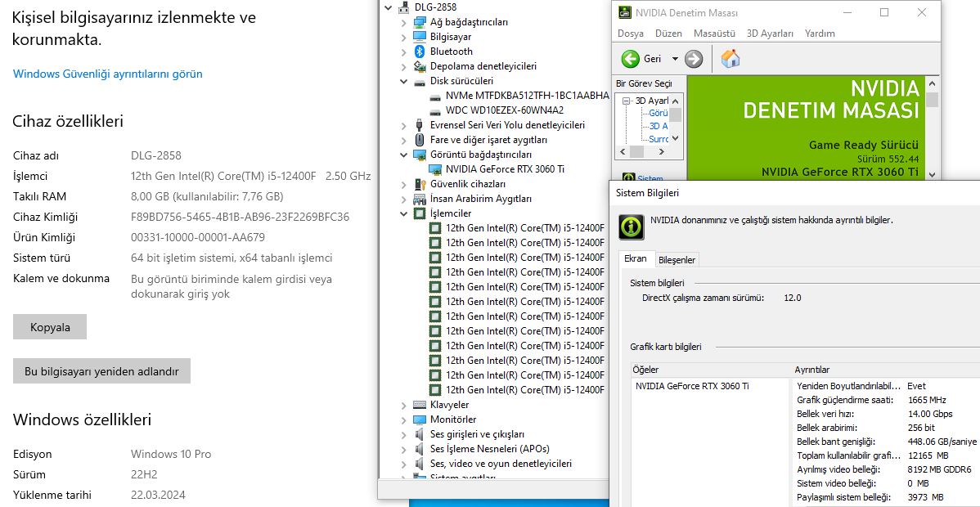This screenshot has height=507, width=980.
Task: Click the Fare ve diğer işaret aygıtları icon
Action: tap(420, 139)
